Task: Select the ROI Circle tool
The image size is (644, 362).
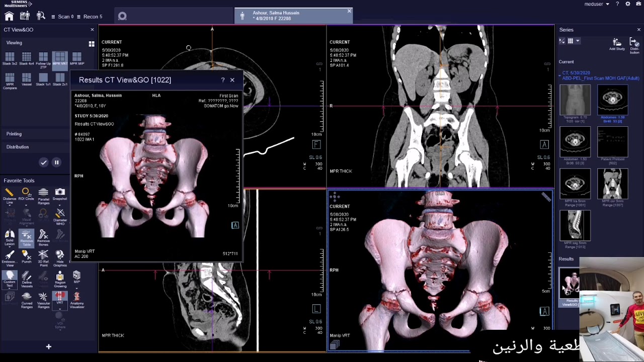Action: pos(26,194)
